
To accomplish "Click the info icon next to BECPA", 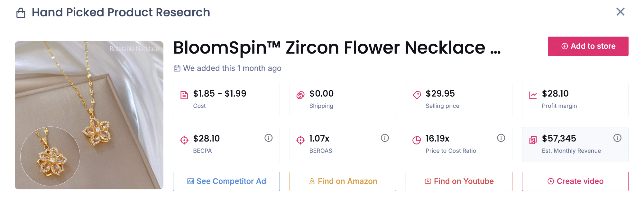I will 268,138.
